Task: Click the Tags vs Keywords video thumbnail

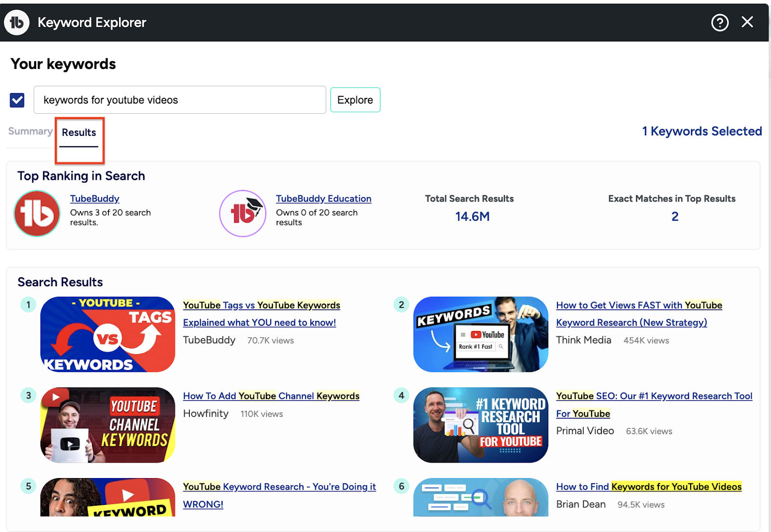Action: click(x=108, y=334)
